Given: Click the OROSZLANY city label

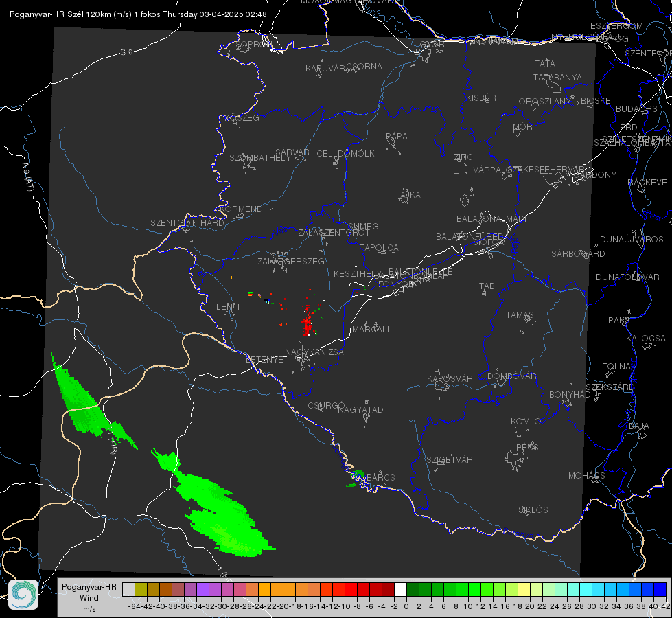Looking at the screenshot, I should (x=545, y=102).
